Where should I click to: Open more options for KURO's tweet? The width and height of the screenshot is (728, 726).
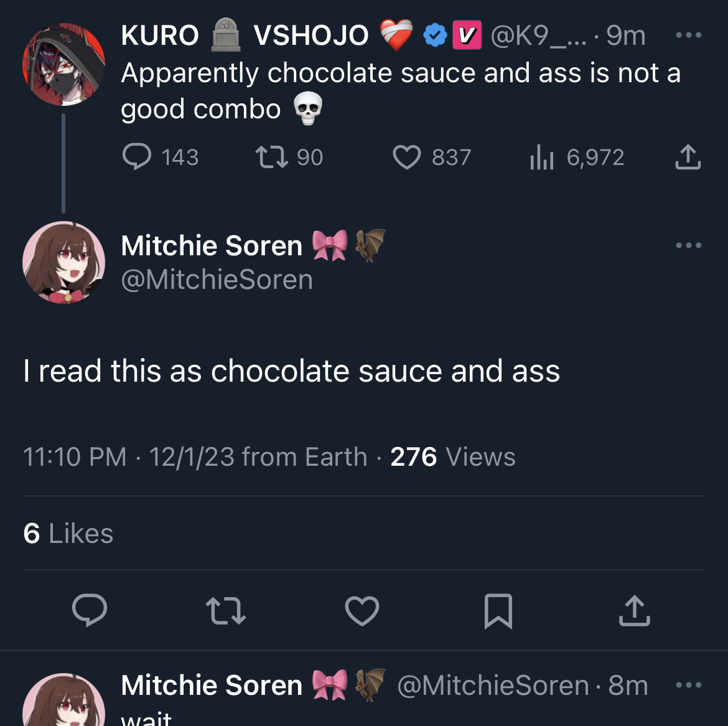[x=688, y=35]
